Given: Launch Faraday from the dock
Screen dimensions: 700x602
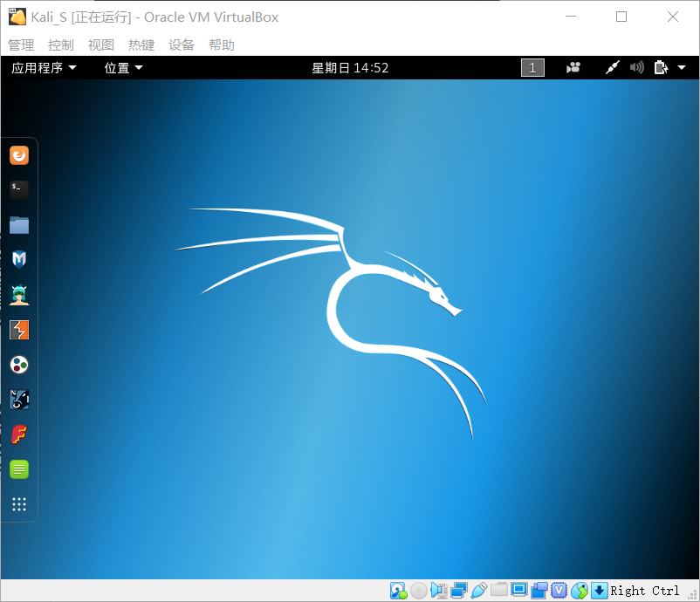Looking at the screenshot, I should click(19, 434).
